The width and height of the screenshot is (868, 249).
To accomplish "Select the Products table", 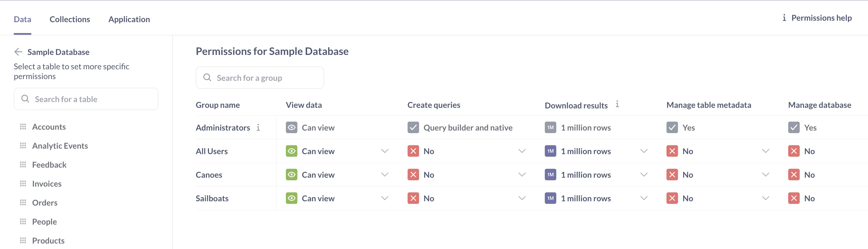I will coord(48,240).
